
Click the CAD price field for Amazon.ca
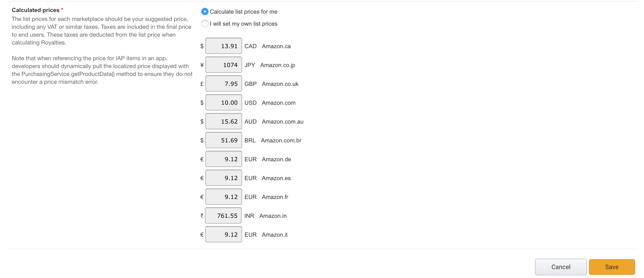click(224, 46)
